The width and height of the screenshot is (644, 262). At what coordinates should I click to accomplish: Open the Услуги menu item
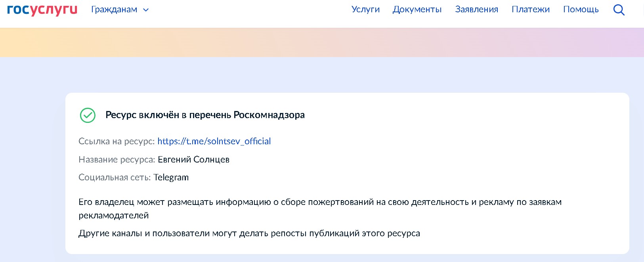click(365, 10)
